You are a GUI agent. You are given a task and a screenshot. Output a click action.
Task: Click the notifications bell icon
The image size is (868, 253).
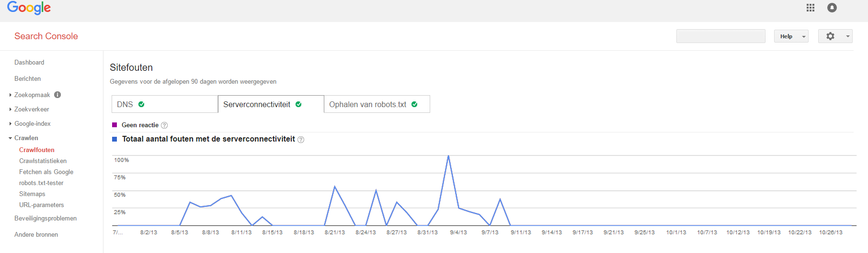832,8
